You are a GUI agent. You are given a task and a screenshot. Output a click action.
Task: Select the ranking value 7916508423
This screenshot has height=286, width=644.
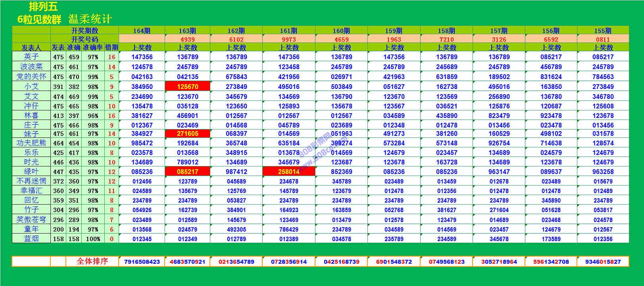[x=142, y=262]
